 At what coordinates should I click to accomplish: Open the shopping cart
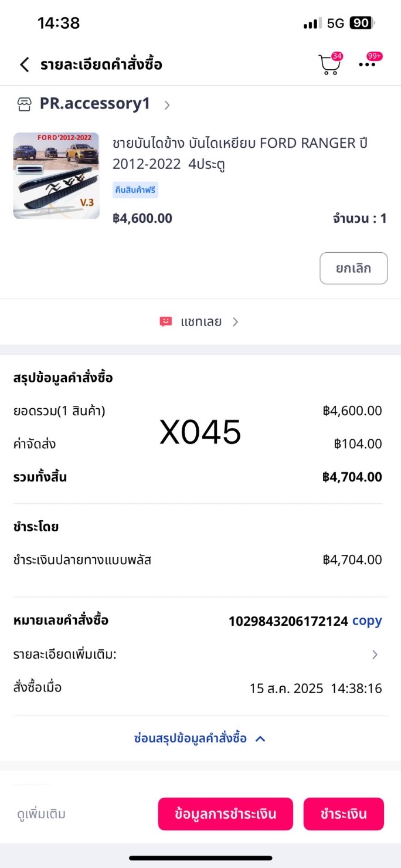point(329,65)
